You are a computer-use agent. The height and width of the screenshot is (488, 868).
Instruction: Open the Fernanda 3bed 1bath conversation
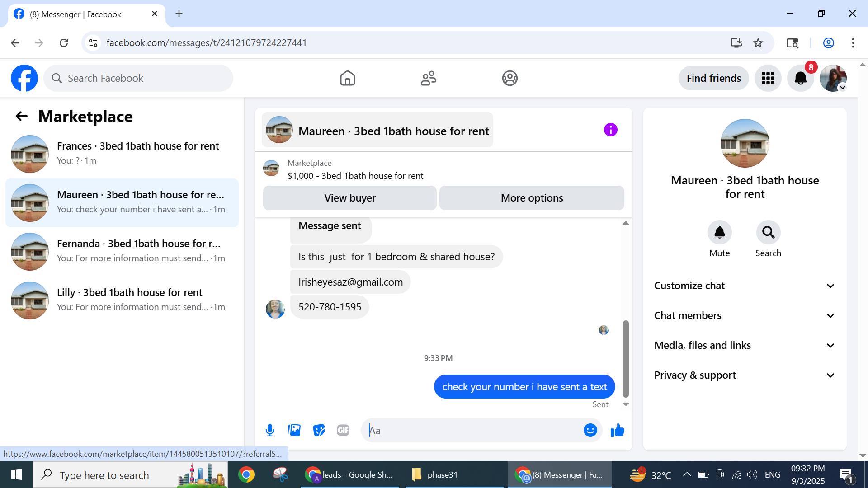pyautogui.click(x=122, y=251)
